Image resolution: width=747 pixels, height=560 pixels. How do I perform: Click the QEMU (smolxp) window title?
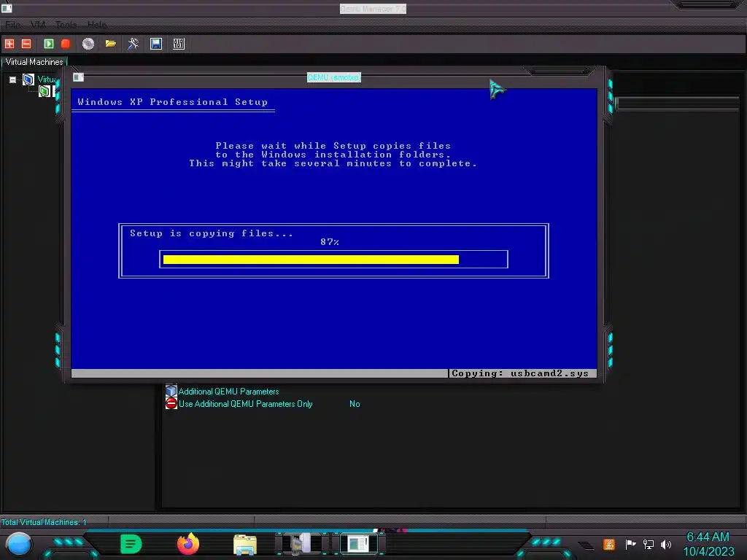pos(334,77)
